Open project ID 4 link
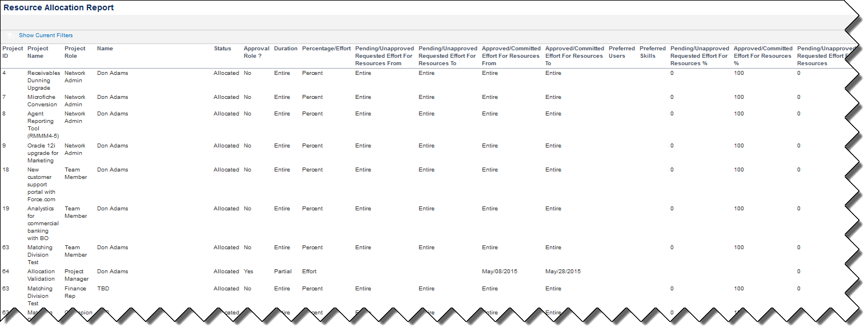Image resolution: width=868 pixels, height=331 pixels. click(x=4, y=73)
